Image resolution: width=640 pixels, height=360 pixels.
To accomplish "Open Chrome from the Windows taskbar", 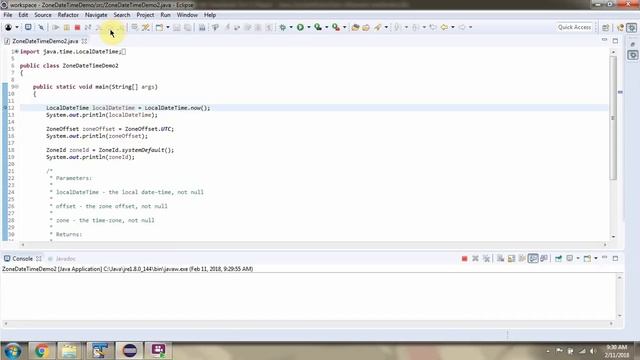I will 41,351.
